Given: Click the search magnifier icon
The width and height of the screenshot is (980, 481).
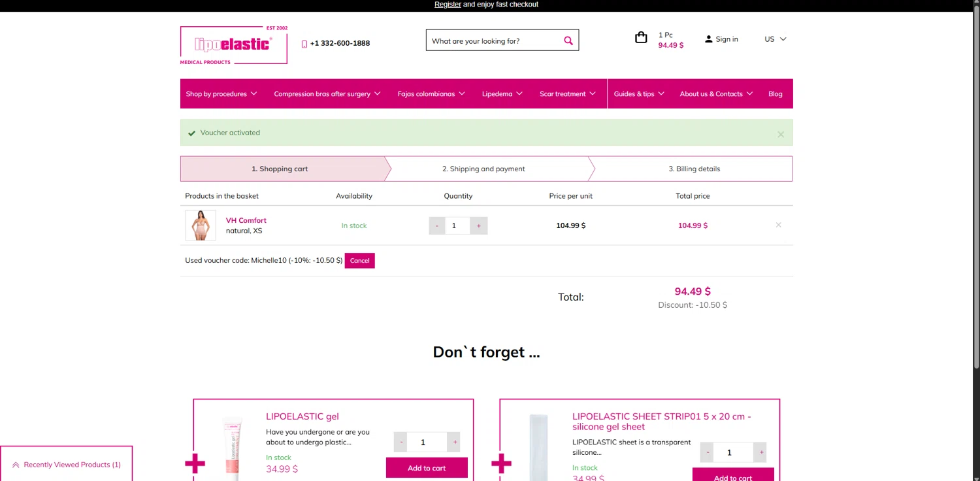Looking at the screenshot, I should click(x=568, y=41).
